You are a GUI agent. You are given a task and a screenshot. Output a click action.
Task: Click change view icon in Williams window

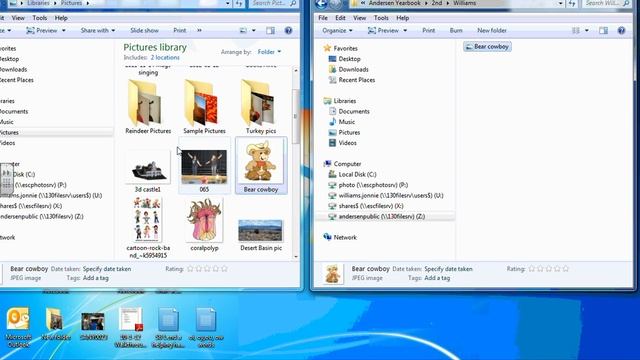tap(576, 30)
